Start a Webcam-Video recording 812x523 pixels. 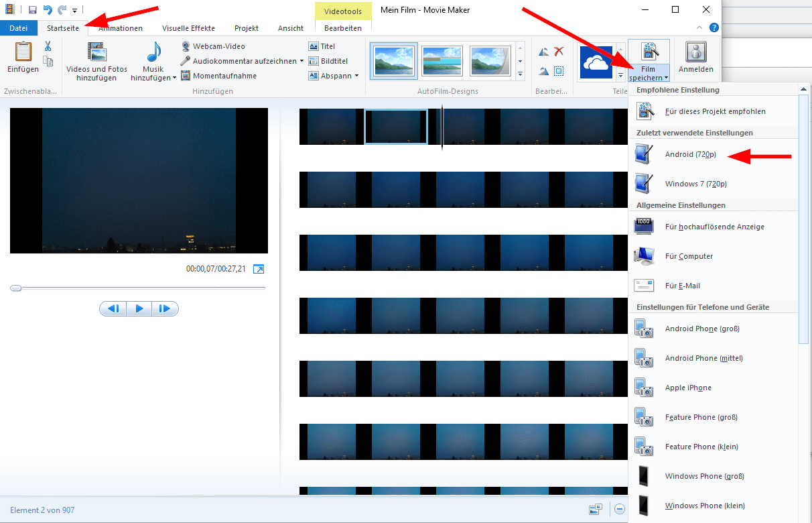(x=214, y=46)
